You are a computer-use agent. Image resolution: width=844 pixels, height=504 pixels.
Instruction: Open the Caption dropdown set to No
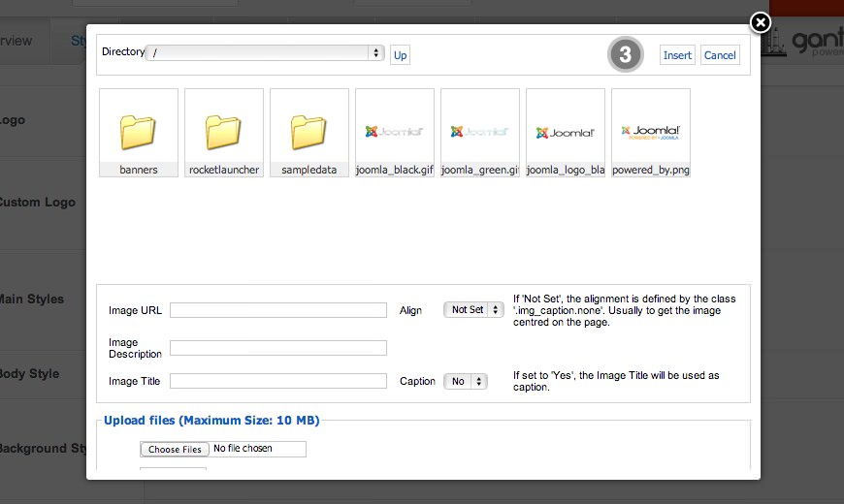465,382
